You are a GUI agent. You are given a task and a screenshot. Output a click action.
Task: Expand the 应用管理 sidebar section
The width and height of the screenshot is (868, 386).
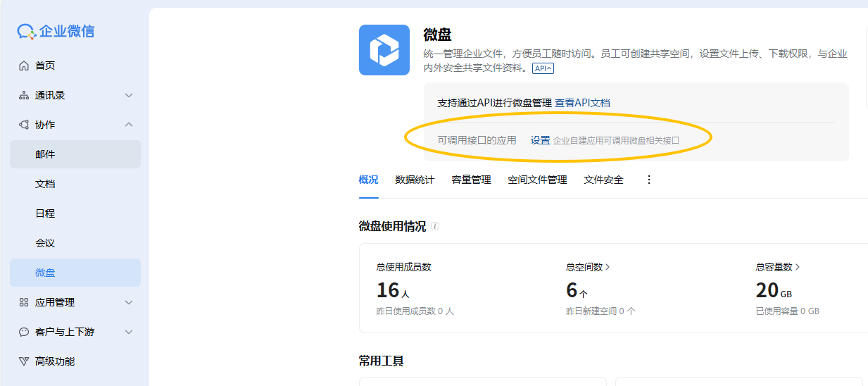(129, 302)
